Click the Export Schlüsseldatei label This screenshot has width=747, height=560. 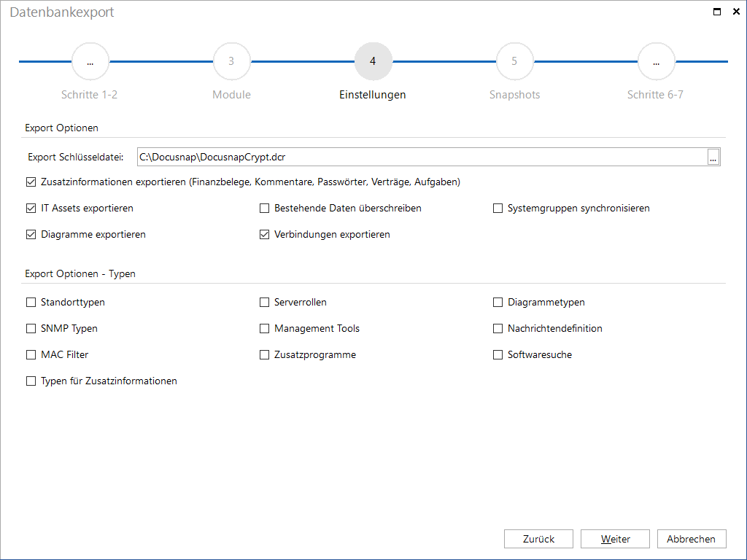coord(76,157)
